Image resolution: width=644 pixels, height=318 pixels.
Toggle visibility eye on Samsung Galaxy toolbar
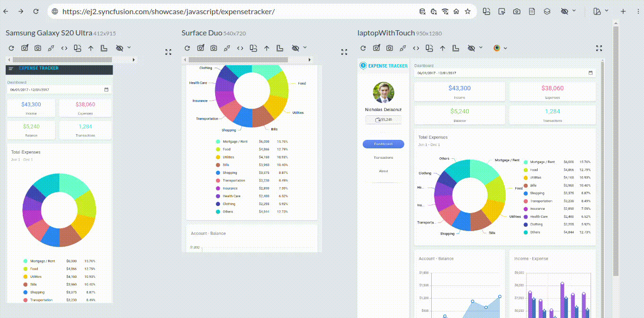[119, 48]
